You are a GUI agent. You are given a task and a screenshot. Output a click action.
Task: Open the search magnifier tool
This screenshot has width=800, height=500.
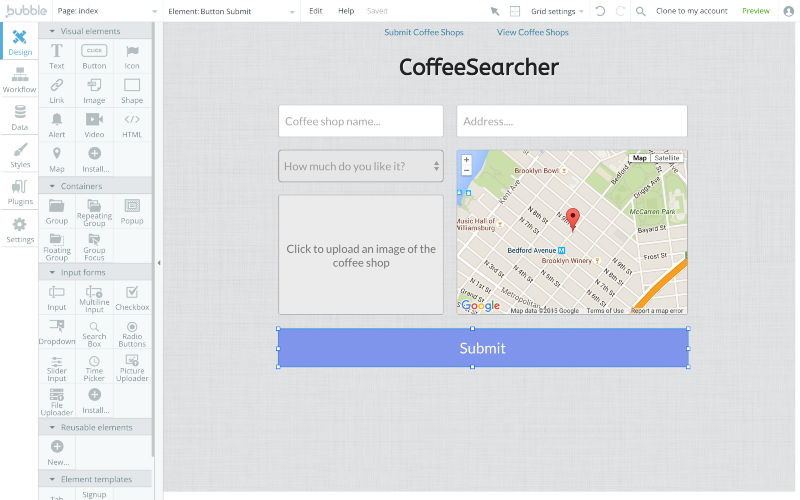click(641, 11)
